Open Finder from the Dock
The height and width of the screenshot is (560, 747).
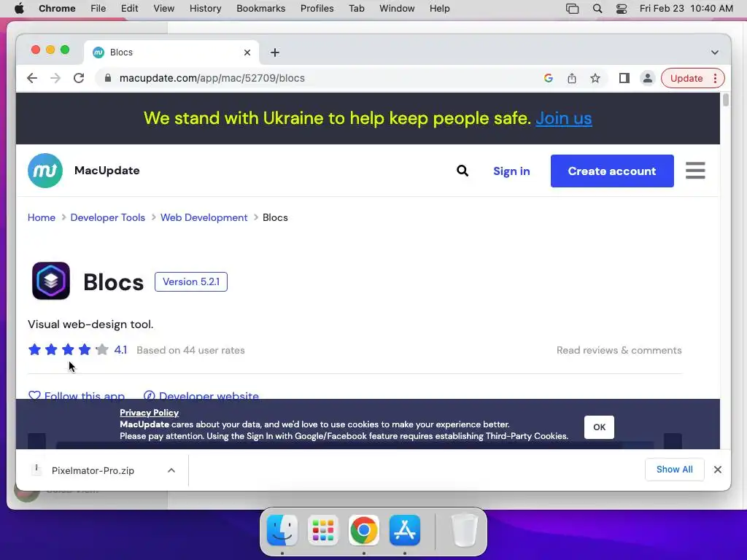(x=282, y=530)
